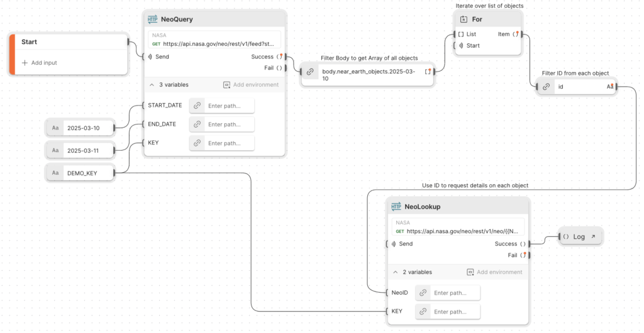Click link icon on body.near_earth_objects filter node
644x333 pixels.
coord(310,72)
